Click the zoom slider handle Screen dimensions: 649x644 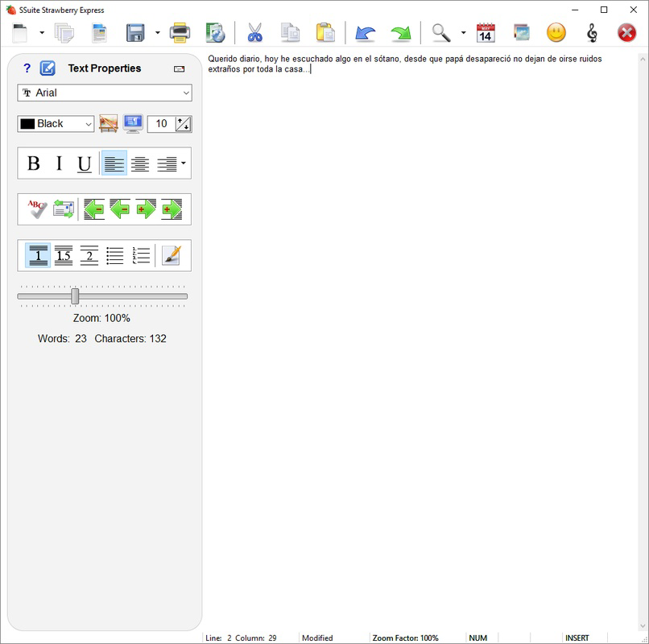click(75, 296)
